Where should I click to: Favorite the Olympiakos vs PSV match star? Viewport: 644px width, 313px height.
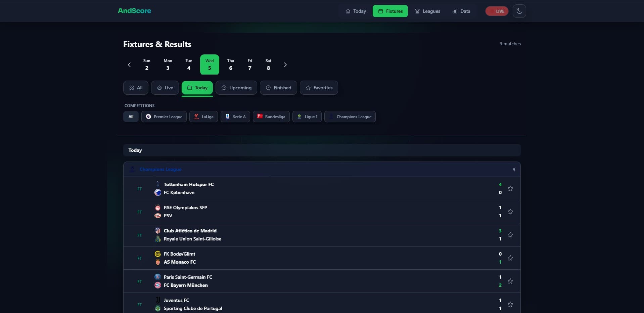tap(510, 212)
